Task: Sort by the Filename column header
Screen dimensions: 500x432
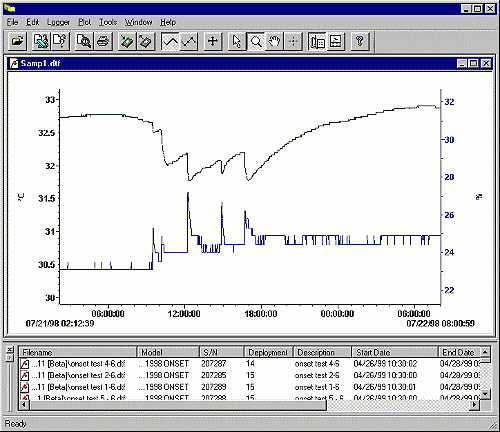Action: pos(78,352)
